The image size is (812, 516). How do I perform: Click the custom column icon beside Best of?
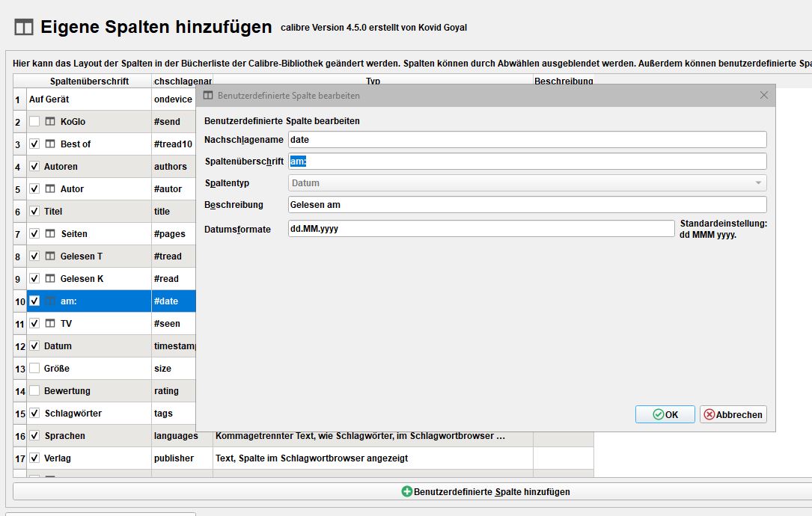(x=50, y=144)
